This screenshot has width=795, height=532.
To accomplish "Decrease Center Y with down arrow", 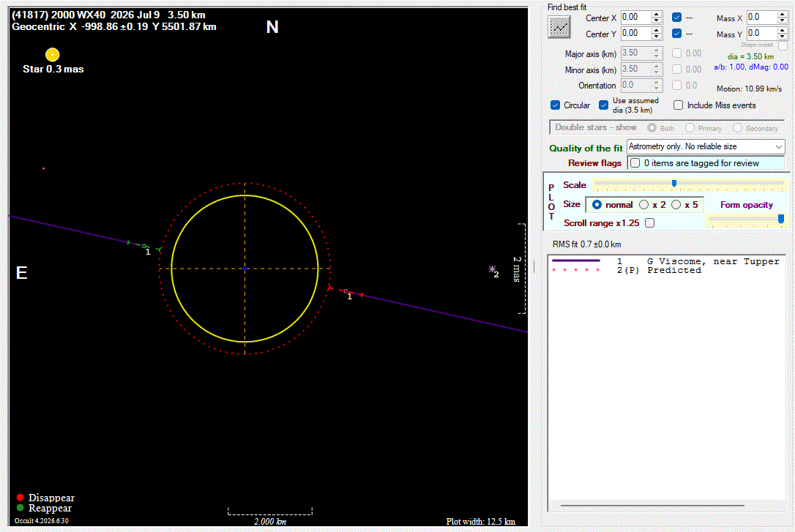I will point(657,37).
